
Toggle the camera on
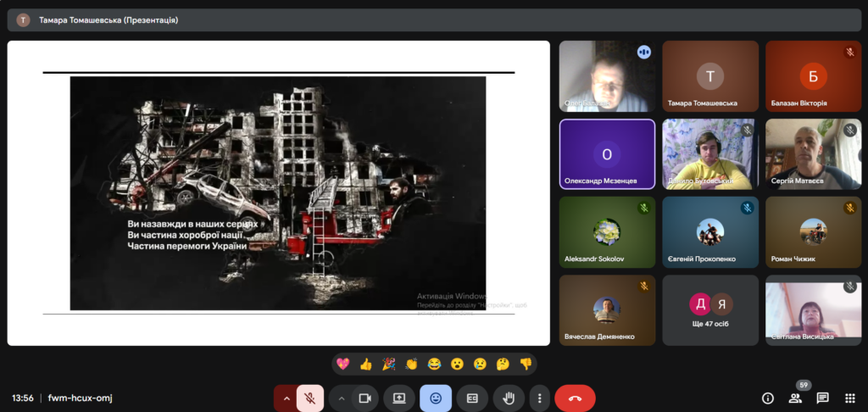point(365,398)
